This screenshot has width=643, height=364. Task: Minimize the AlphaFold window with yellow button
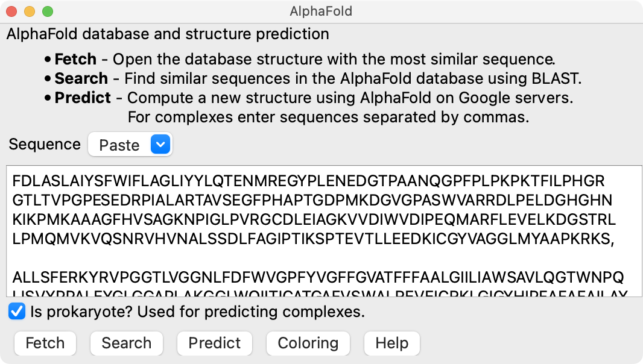click(30, 11)
